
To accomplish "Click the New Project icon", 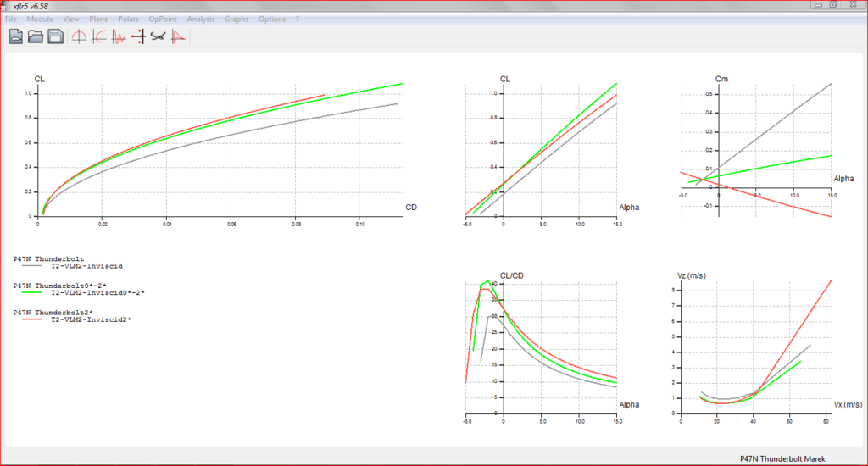I will pos(16,36).
